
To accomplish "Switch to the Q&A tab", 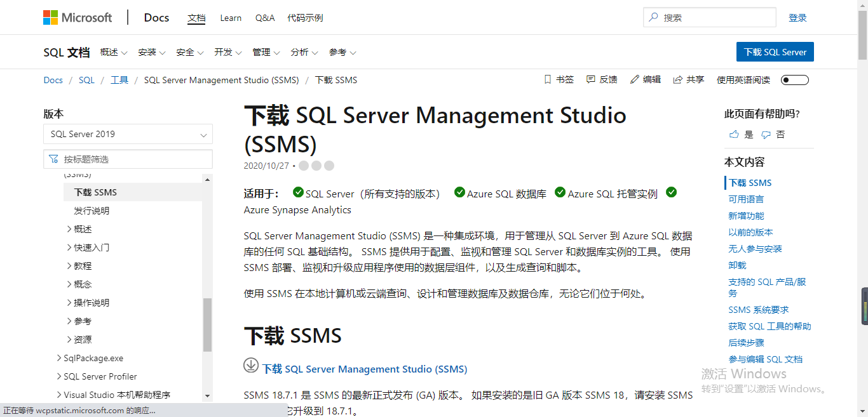I will pyautogui.click(x=265, y=18).
